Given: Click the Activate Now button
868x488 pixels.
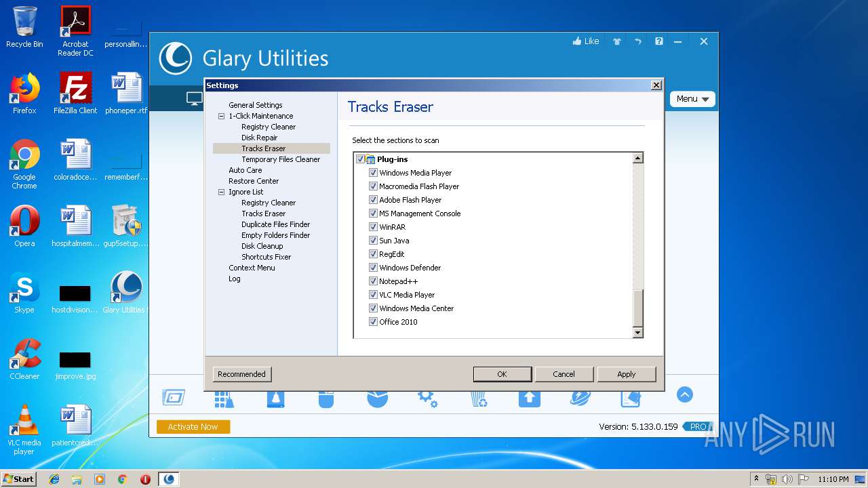Looking at the screenshot, I should (193, 427).
